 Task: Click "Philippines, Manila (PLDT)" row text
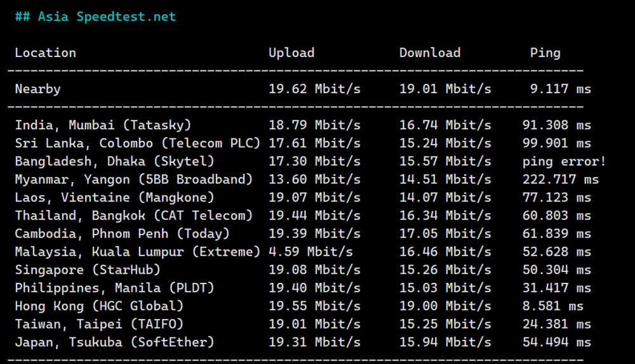114,289
